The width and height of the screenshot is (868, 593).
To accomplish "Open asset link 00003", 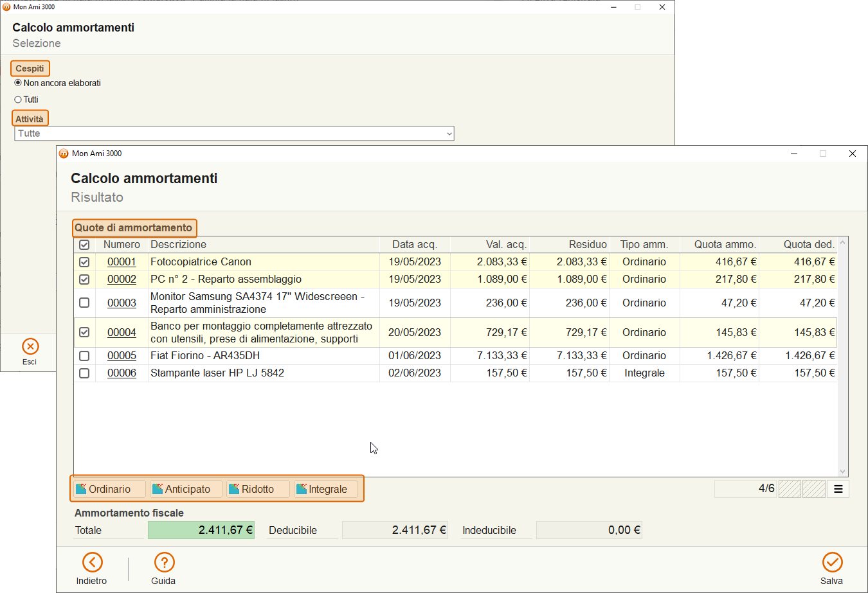I will [x=122, y=303].
